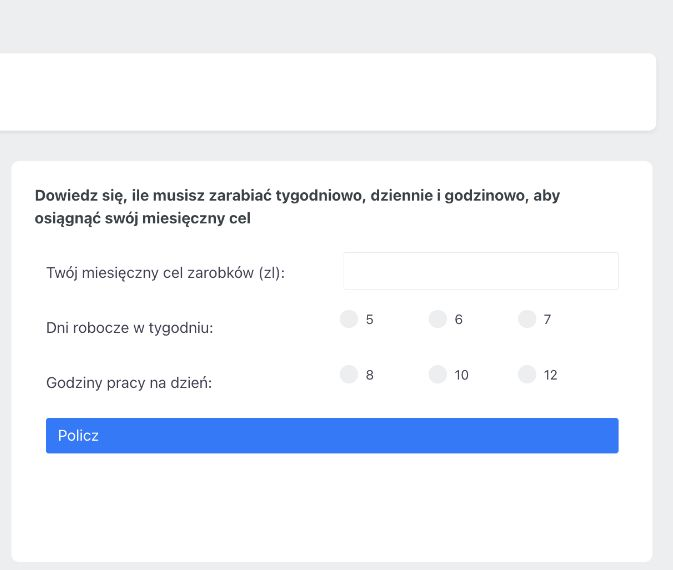Choose the 6 working days radio circle
This screenshot has height=570, width=673.
click(438, 319)
